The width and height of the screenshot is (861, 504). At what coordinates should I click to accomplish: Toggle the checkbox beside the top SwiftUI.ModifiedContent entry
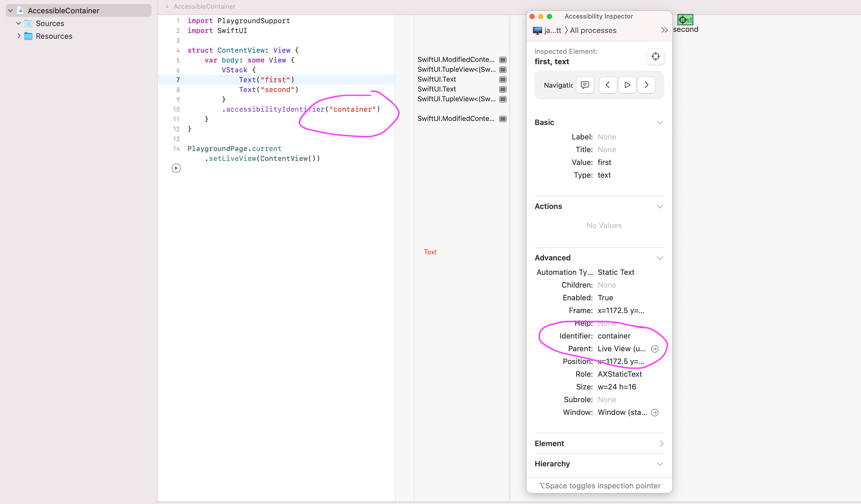click(503, 59)
